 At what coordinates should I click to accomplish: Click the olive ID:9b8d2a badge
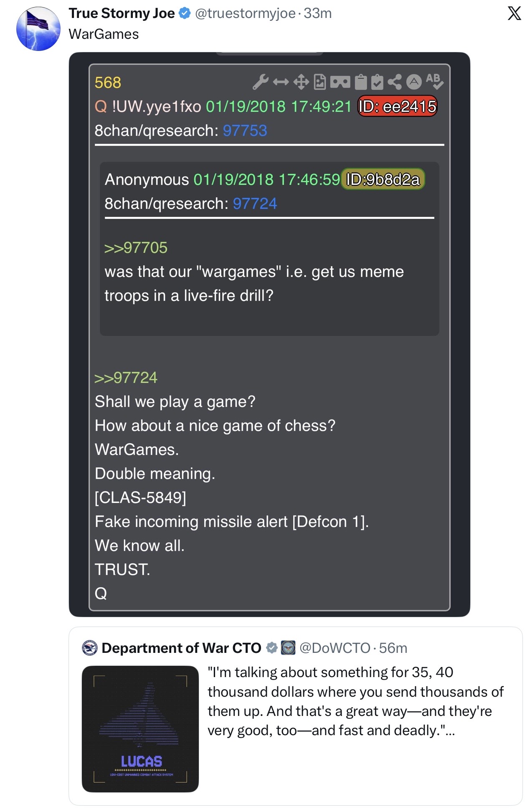[x=383, y=179]
